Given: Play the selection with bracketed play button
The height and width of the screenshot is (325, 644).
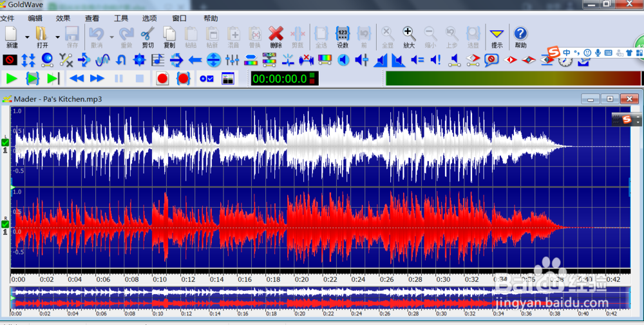Looking at the screenshot, I should (x=33, y=79).
